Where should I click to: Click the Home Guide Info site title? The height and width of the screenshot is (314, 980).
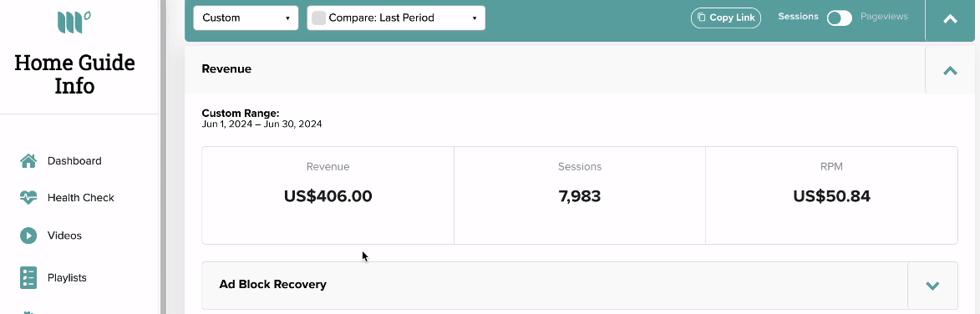[x=74, y=74]
